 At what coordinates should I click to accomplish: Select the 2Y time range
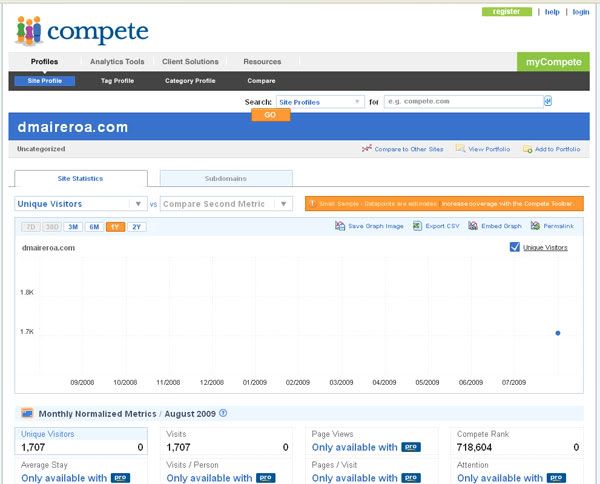pyautogui.click(x=137, y=227)
